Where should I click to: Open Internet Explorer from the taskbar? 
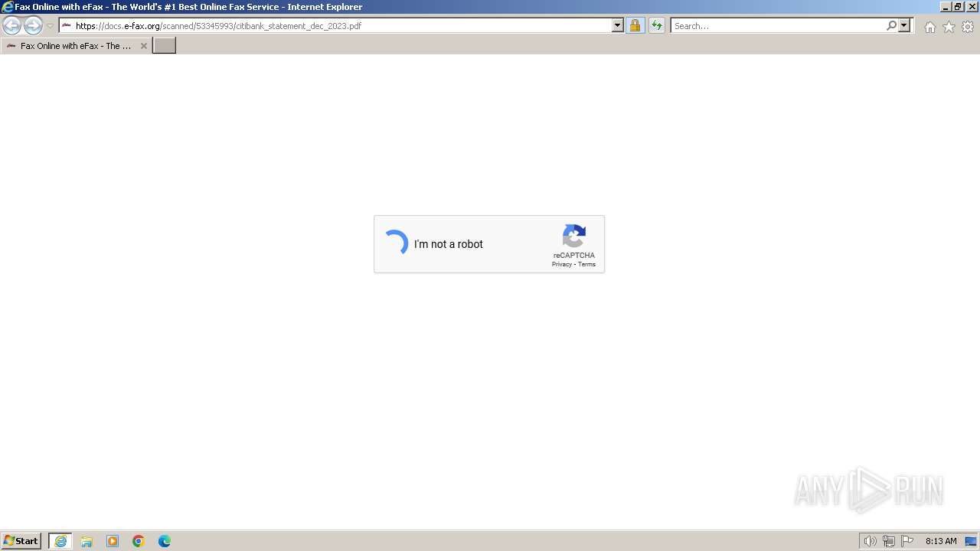coord(60,541)
